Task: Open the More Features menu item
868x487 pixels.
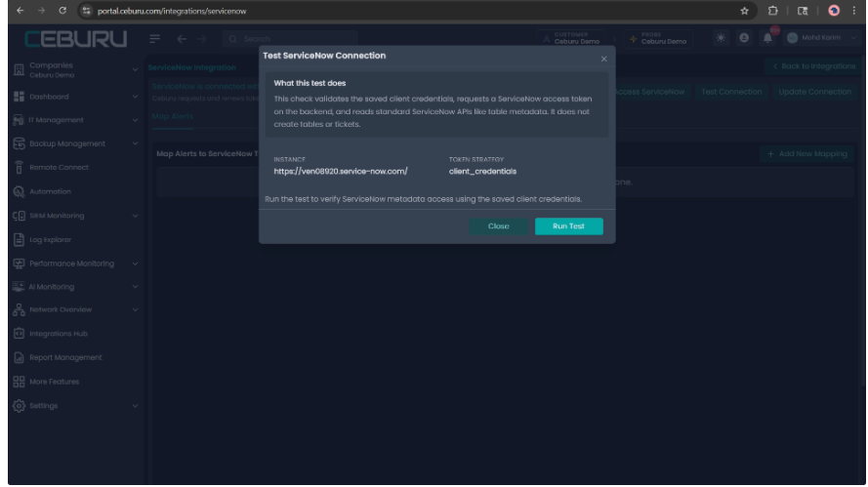Action: 55,382
